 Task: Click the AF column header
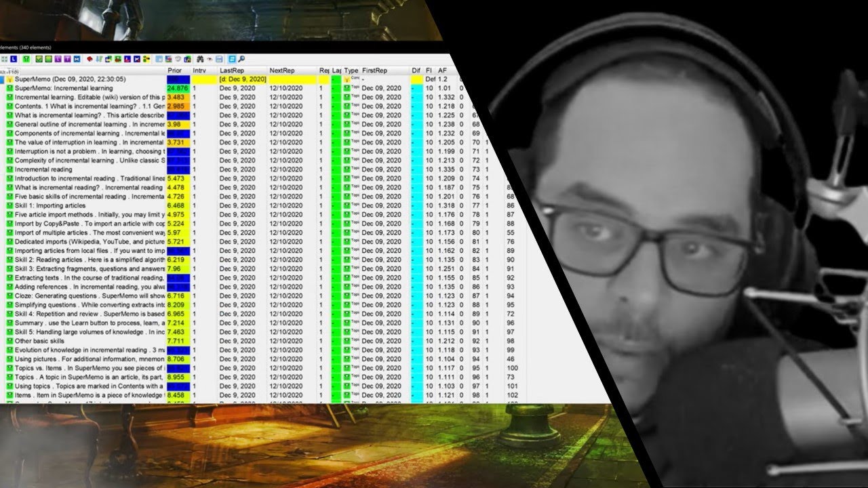443,70
